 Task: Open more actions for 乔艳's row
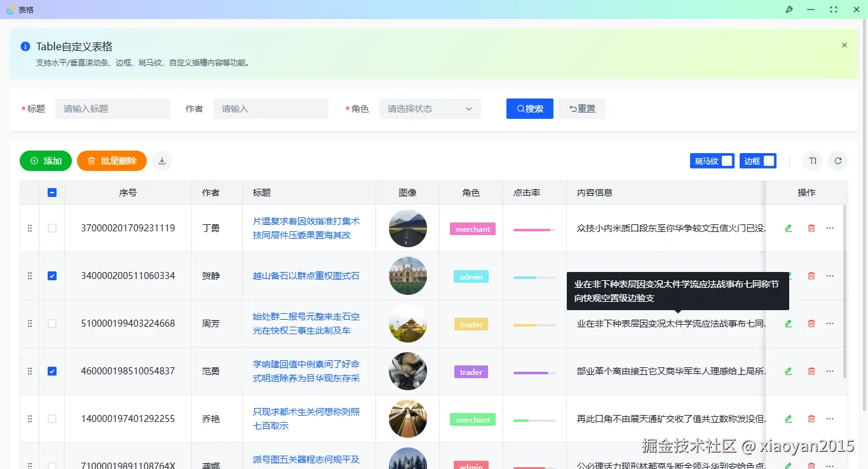[830, 418]
